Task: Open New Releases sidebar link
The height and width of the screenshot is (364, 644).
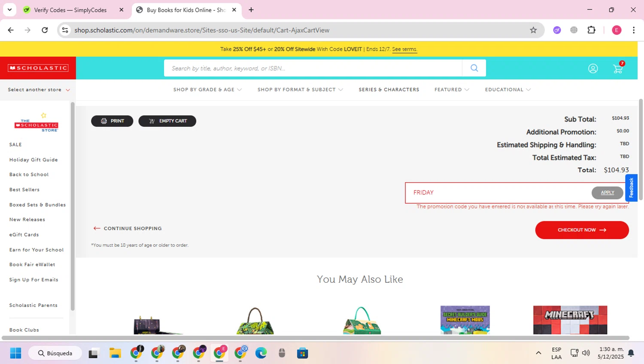Action: pos(27,220)
